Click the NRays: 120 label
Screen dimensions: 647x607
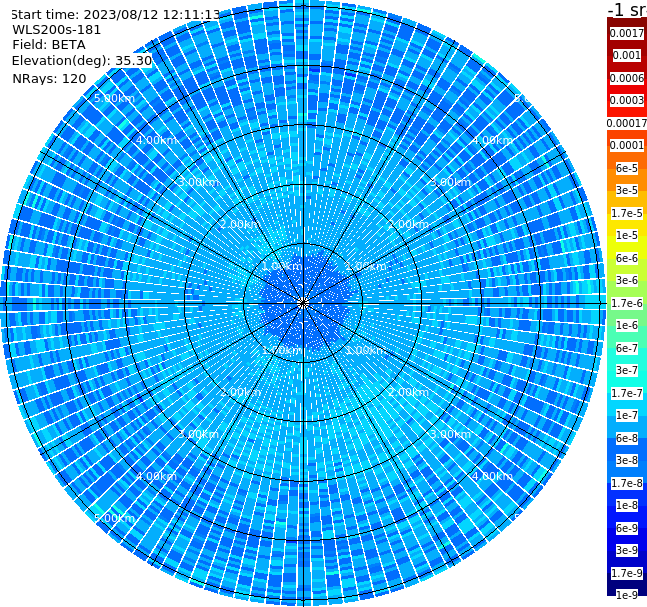tap(49, 79)
